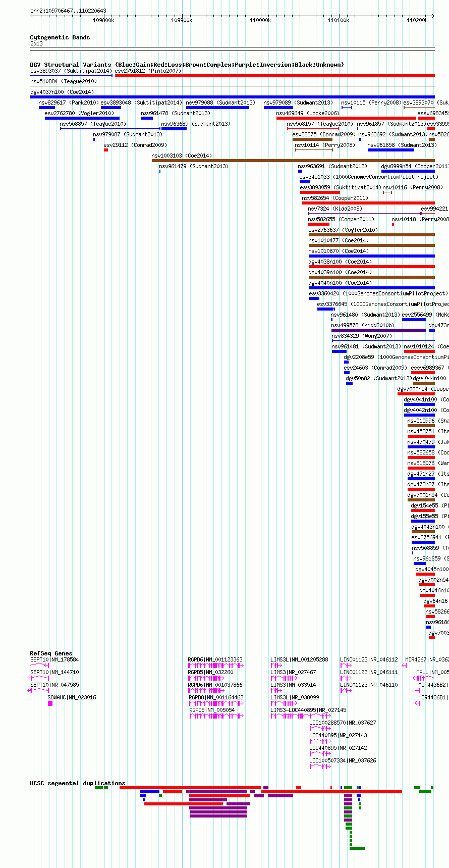Viewport: 449px width, 868px height.
Task: Click dgv50n82 (Sudmant2013) label
Action: 379,378
